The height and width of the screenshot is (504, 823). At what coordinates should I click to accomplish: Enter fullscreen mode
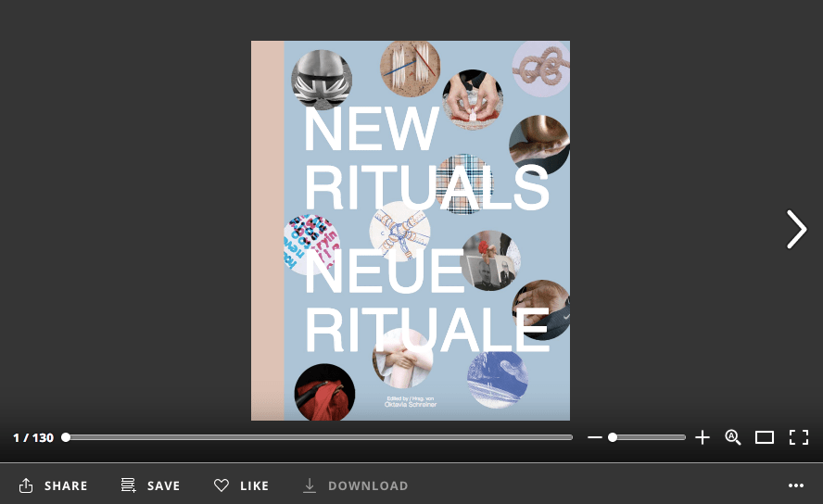pyautogui.click(x=798, y=437)
